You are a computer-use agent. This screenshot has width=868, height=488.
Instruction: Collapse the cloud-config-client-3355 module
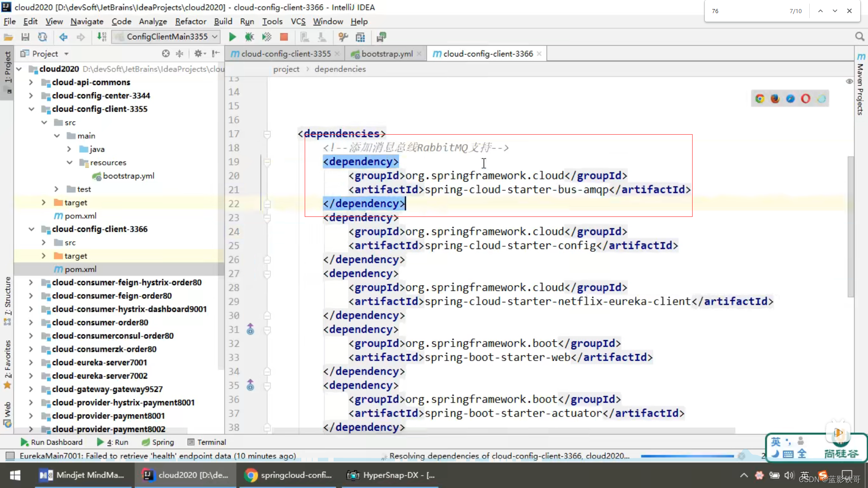tap(31, 109)
